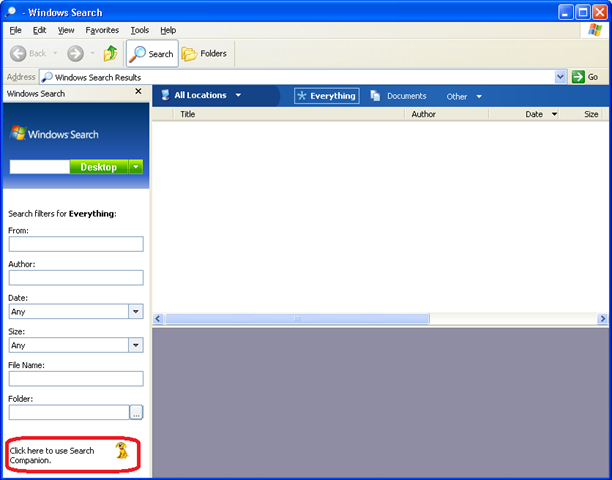Click the Up folder level icon
This screenshot has width=612, height=480.
click(x=110, y=54)
